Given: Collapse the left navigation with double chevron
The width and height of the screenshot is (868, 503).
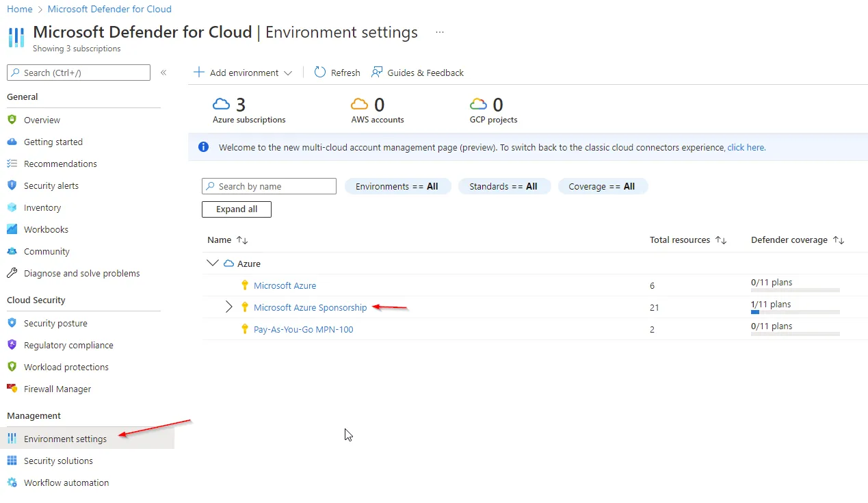Looking at the screenshot, I should (163, 73).
